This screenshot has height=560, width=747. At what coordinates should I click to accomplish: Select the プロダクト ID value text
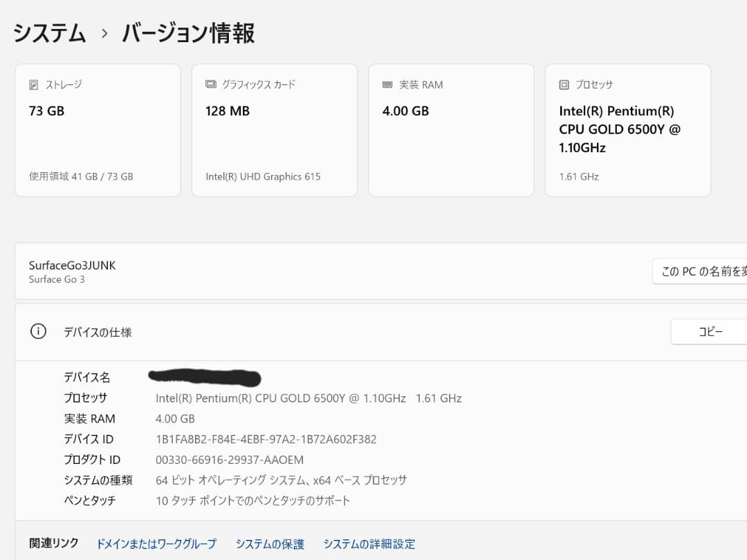(228, 460)
